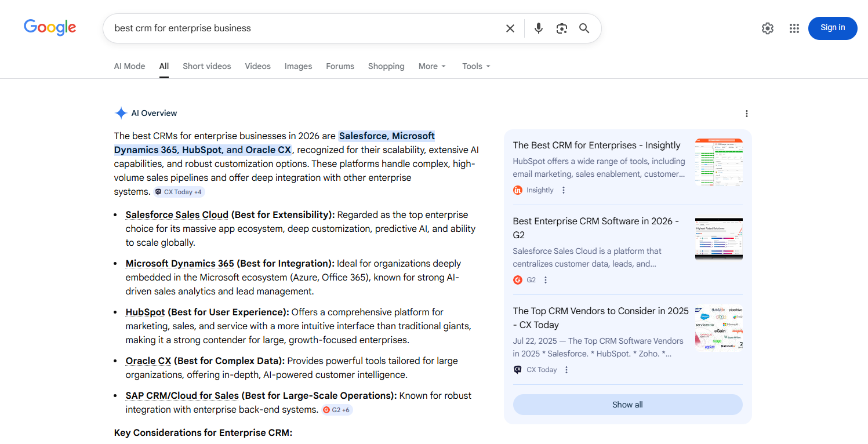The image size is (868, 444).
Task: Switch to the Images tab
Action: pos(298,66)
